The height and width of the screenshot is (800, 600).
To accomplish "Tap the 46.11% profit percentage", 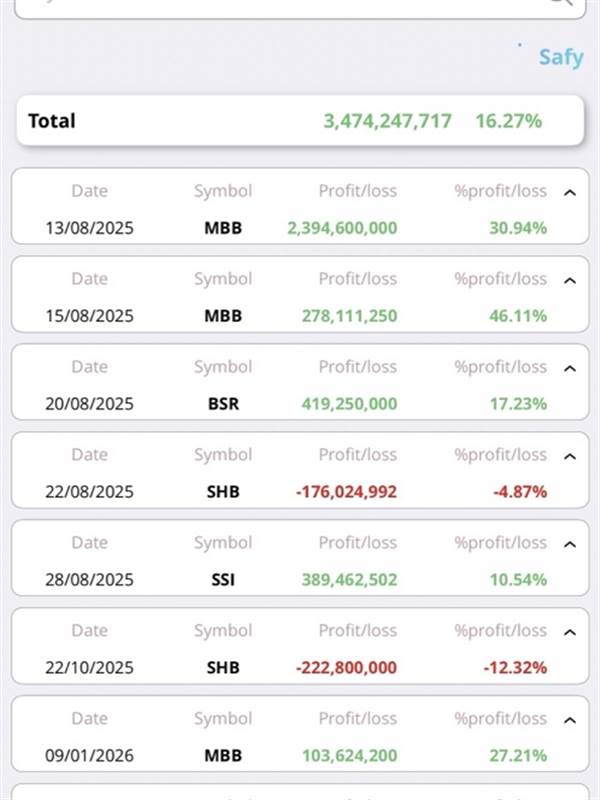I will pos(518,316).
